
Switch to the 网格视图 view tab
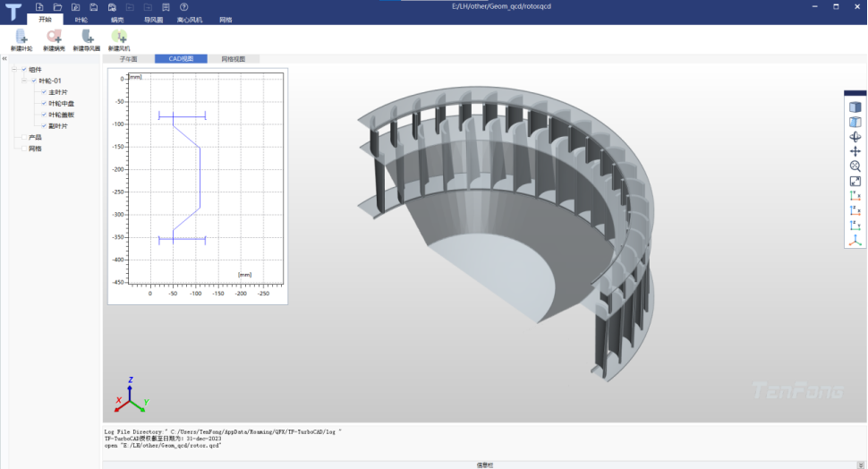(x=233, y=59)
